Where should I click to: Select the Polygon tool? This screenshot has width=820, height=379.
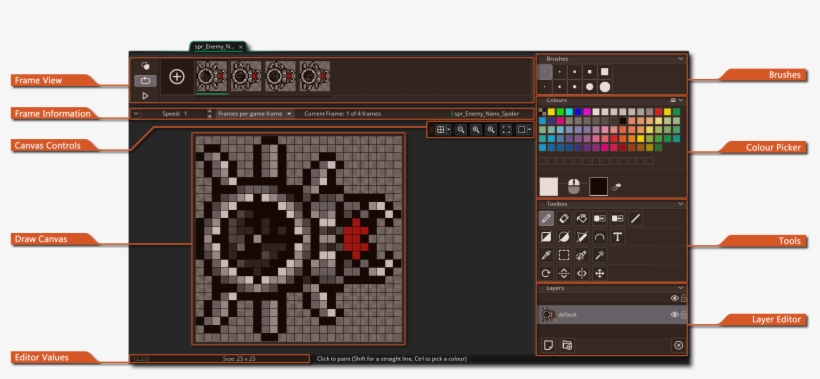[x=582, y=237]
